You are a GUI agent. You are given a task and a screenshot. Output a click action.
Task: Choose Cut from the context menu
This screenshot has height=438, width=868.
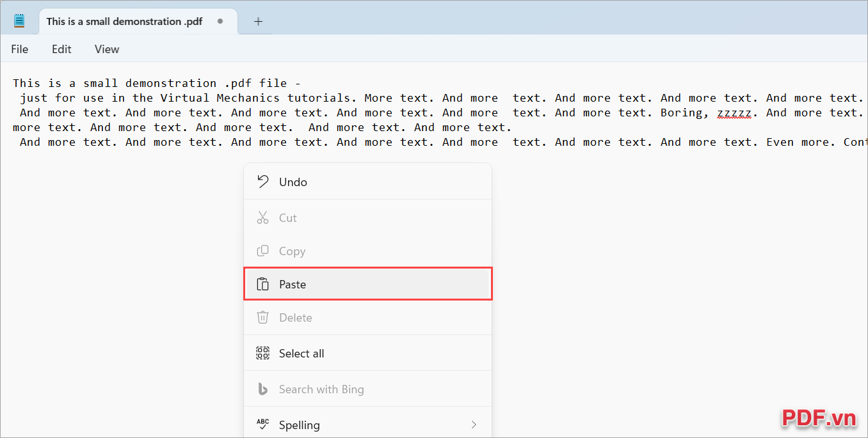[x=367, y=217]
